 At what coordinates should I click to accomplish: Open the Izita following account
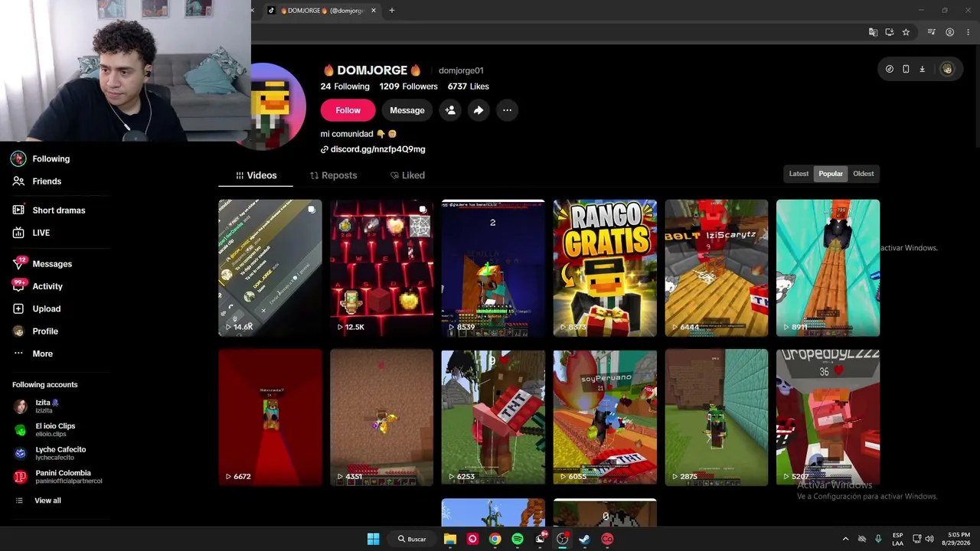click(x=46, y=406)
